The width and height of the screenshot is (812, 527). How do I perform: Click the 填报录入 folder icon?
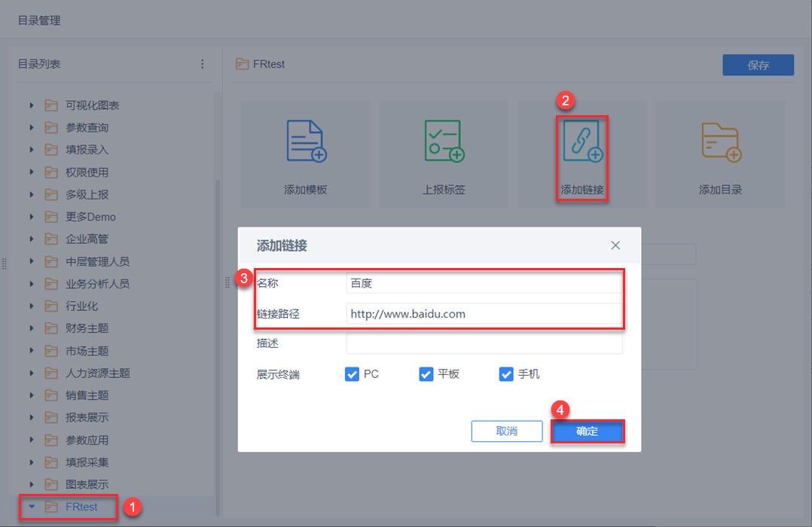pyautogui.click(x=51, y=150)
